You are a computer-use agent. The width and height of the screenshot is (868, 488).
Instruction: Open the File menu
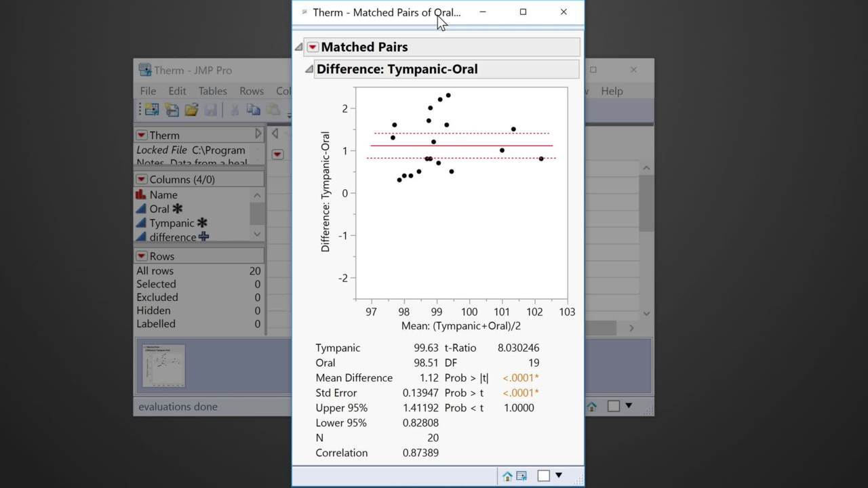148,91
